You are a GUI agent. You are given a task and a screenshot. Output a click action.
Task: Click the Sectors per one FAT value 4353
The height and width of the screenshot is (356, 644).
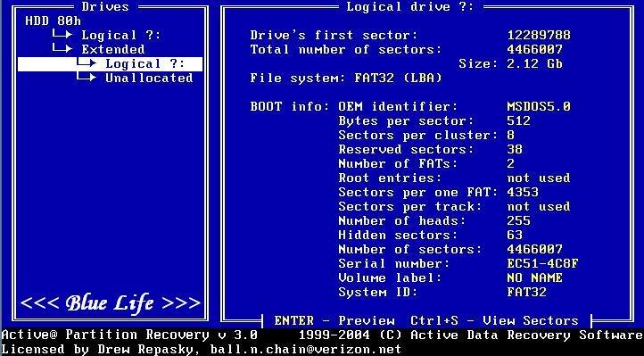click(x=523, y=192)
